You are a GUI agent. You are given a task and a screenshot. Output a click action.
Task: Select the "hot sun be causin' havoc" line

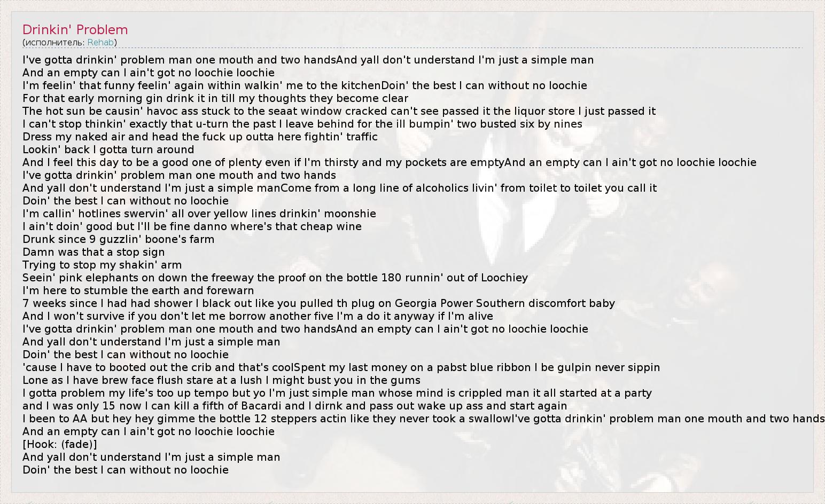coord(339,111)
